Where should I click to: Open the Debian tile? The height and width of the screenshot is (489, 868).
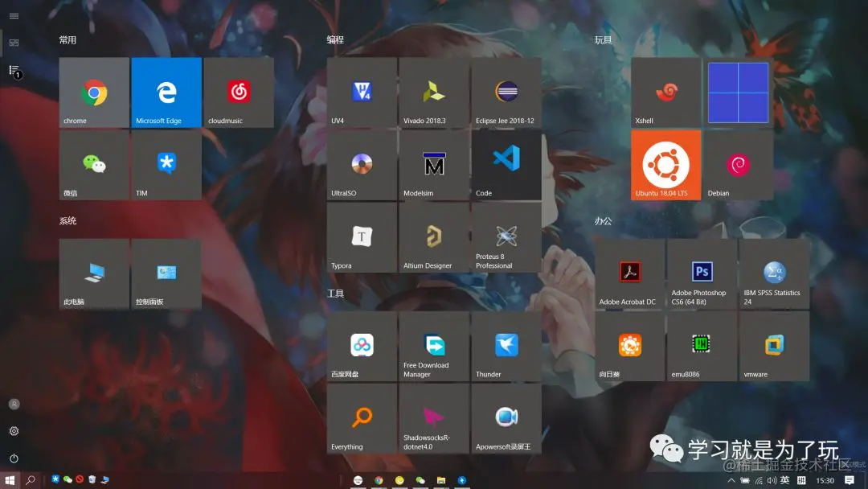(739, 165)
